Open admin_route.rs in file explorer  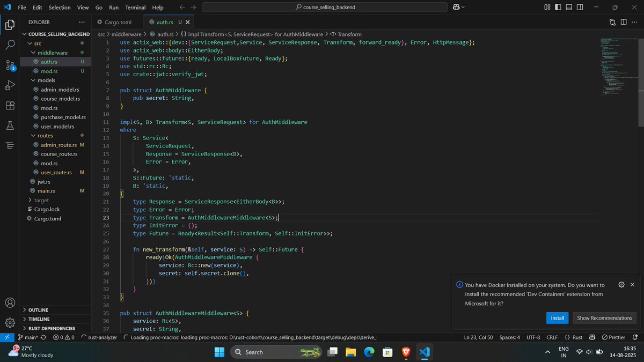56,145
